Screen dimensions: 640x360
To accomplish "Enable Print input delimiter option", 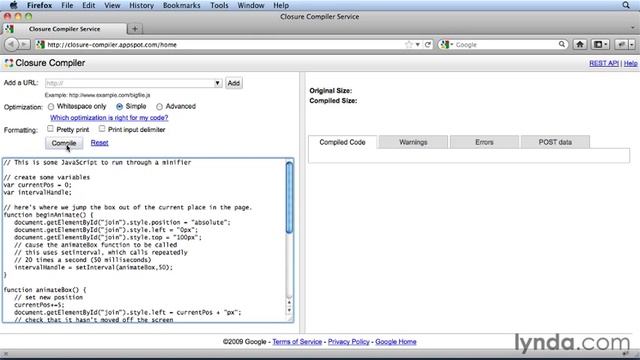I will click(102, 129).
